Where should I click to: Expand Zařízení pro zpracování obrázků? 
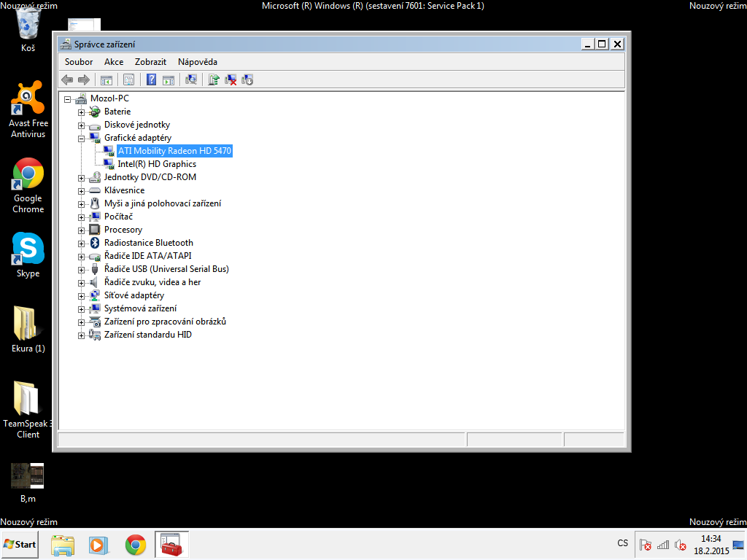click(82, 323)
